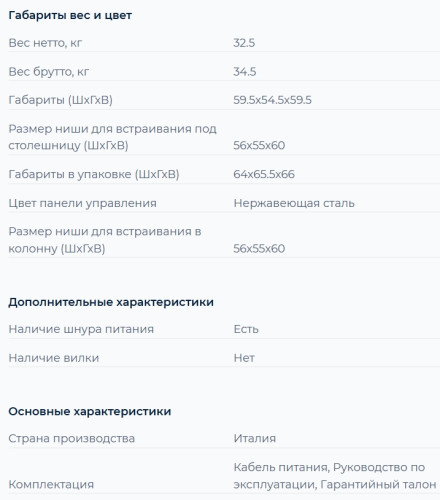The width and height of the screenshot is (440, 500).
Task: Click the 'Есть' value for power cord
Action: pyautogui.click(x=246, y=329)
